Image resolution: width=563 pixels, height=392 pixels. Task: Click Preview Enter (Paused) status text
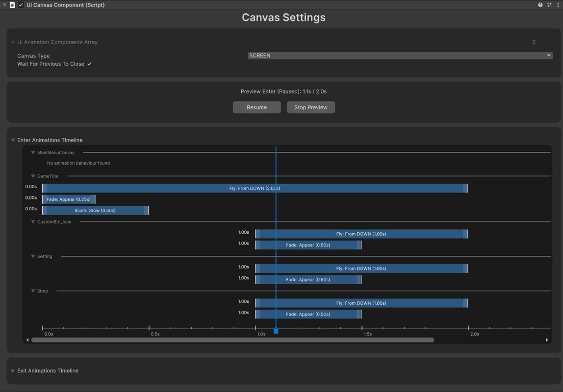pos(283,92)
